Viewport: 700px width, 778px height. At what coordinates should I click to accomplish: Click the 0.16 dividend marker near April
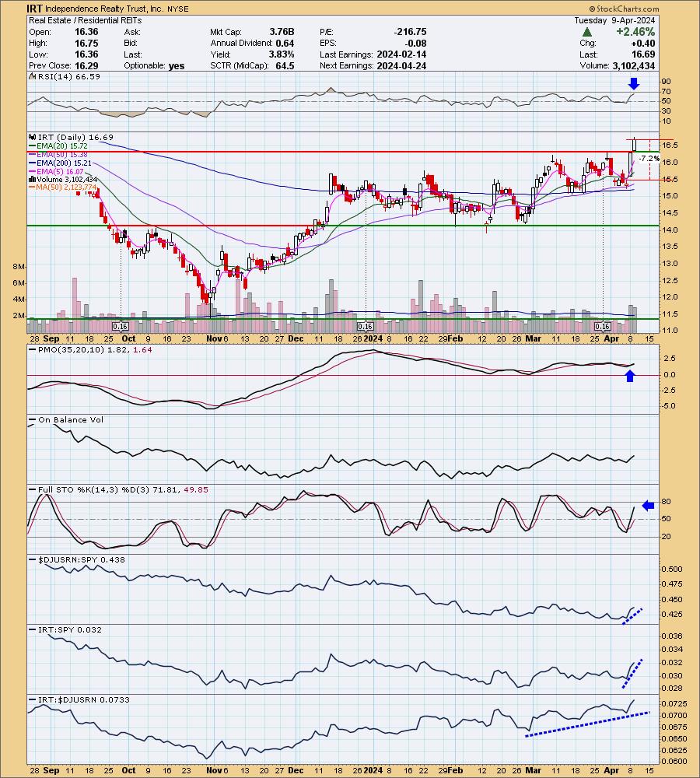602,327
